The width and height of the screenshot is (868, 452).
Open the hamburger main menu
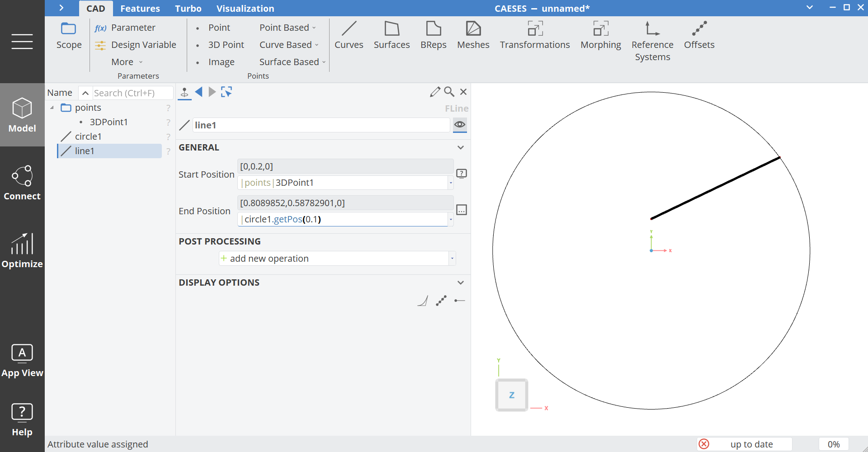pos(22,42)
